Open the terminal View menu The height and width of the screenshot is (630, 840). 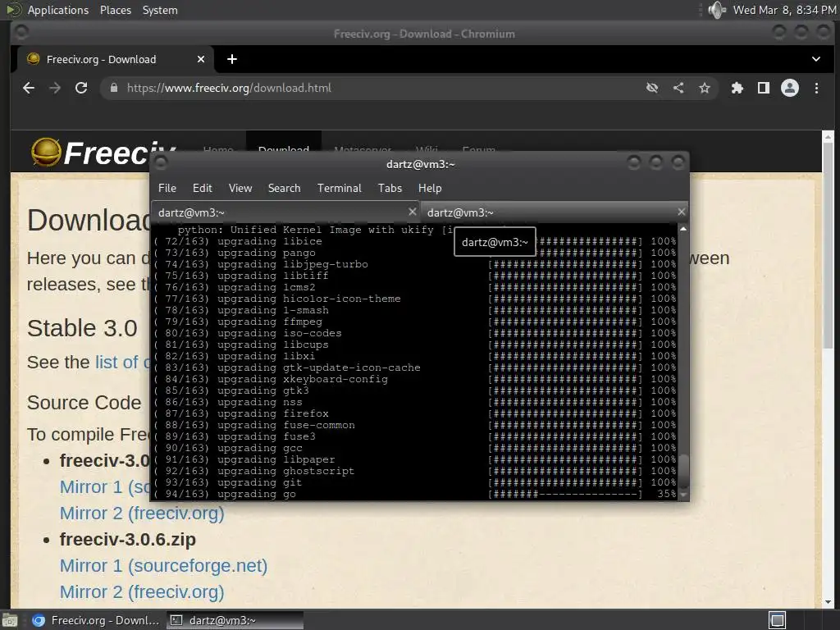[240, 188]
